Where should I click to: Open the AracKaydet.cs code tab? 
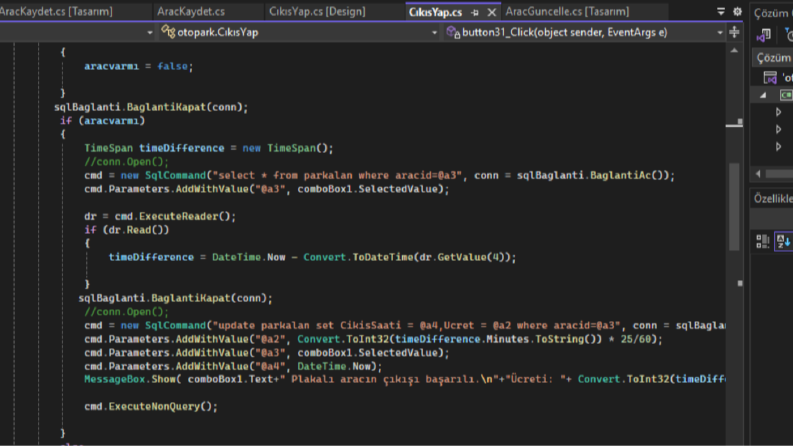[x=191, y=11]
